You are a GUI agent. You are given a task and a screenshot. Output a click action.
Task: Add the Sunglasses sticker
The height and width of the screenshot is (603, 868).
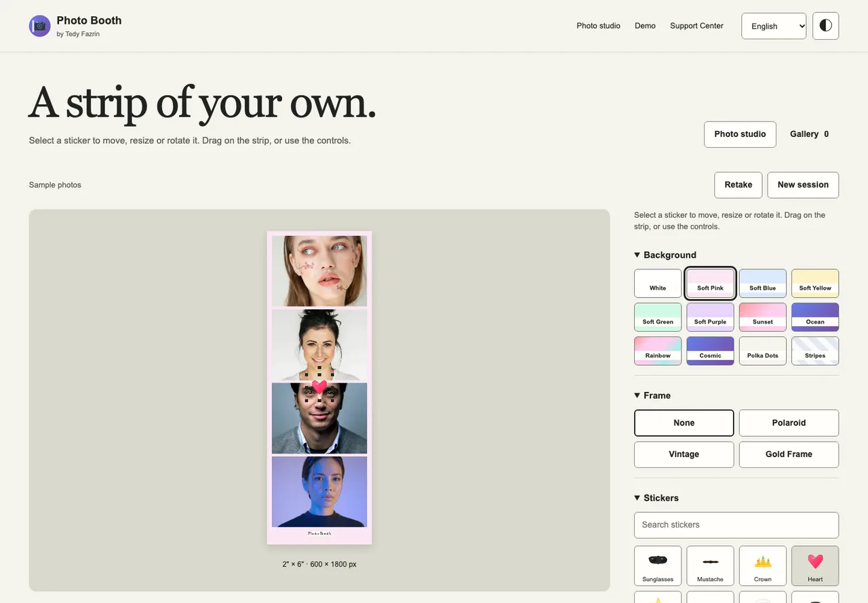658,566
